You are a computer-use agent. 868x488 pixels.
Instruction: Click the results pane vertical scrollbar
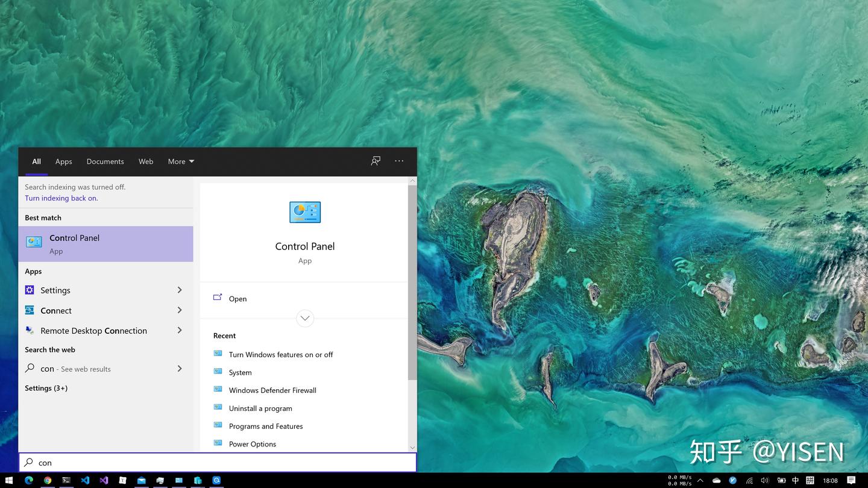click(x=412, y=283)
